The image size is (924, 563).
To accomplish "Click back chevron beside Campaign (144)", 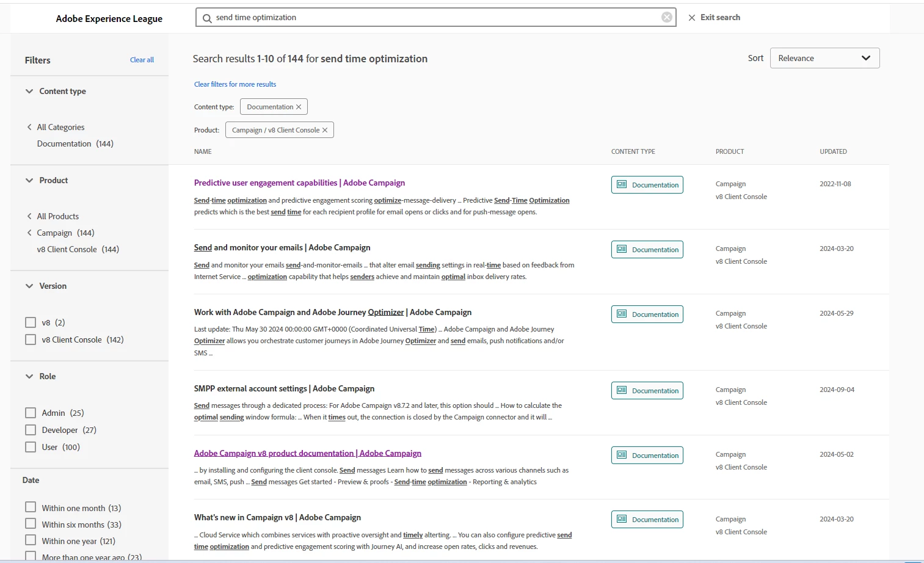I will 29,233.
